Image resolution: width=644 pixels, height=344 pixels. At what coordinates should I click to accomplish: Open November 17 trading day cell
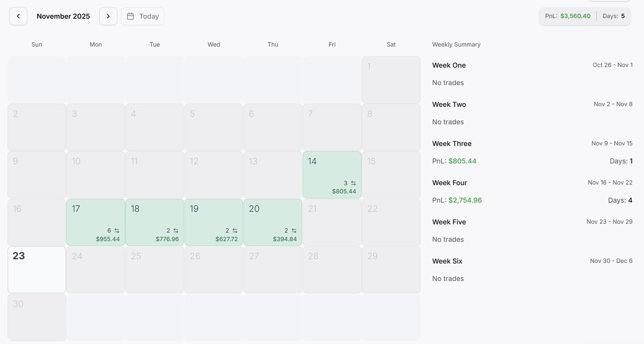(96, 223)
